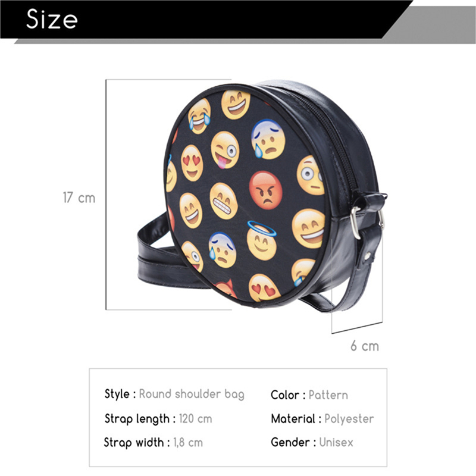This screenshot has height=476, width=476.
Task: Click the Gender Unisex value
Action: point(336,442)
